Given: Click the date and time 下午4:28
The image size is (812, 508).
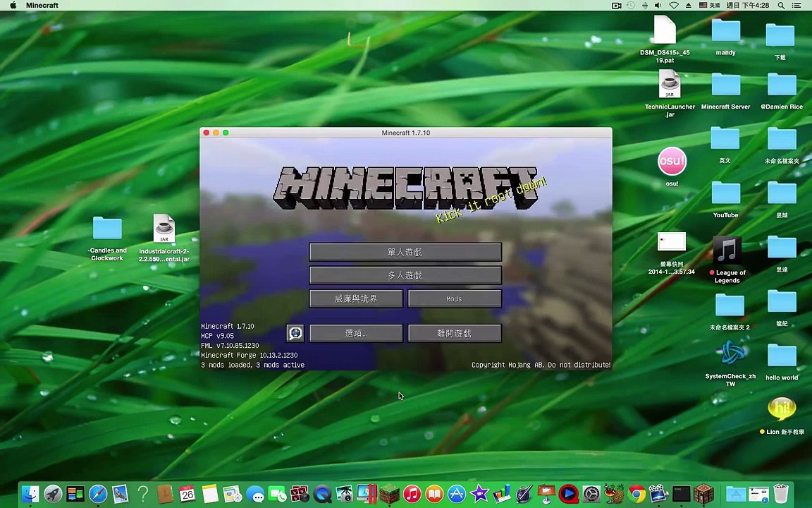Looking at the screenshot, I should tap(748, 5).
